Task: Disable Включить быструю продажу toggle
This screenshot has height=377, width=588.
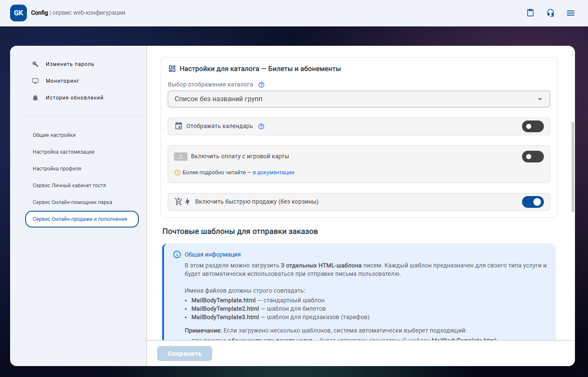Action: click(533, 202)
